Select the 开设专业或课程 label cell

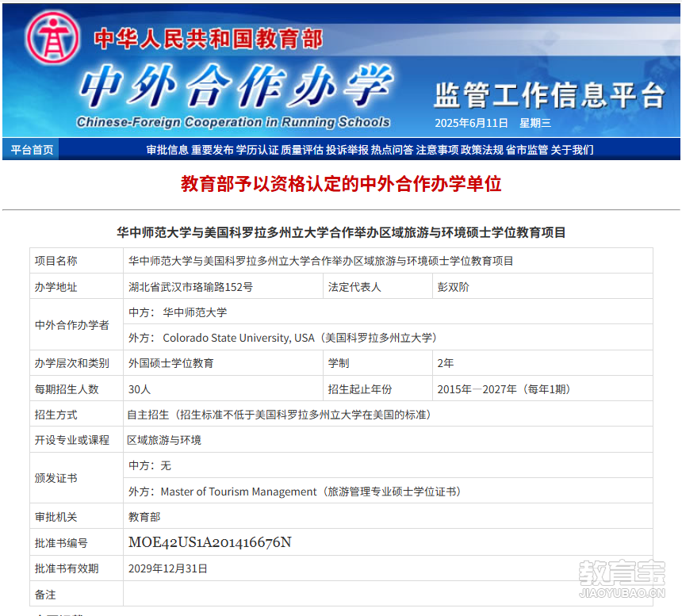click(77, 439)
